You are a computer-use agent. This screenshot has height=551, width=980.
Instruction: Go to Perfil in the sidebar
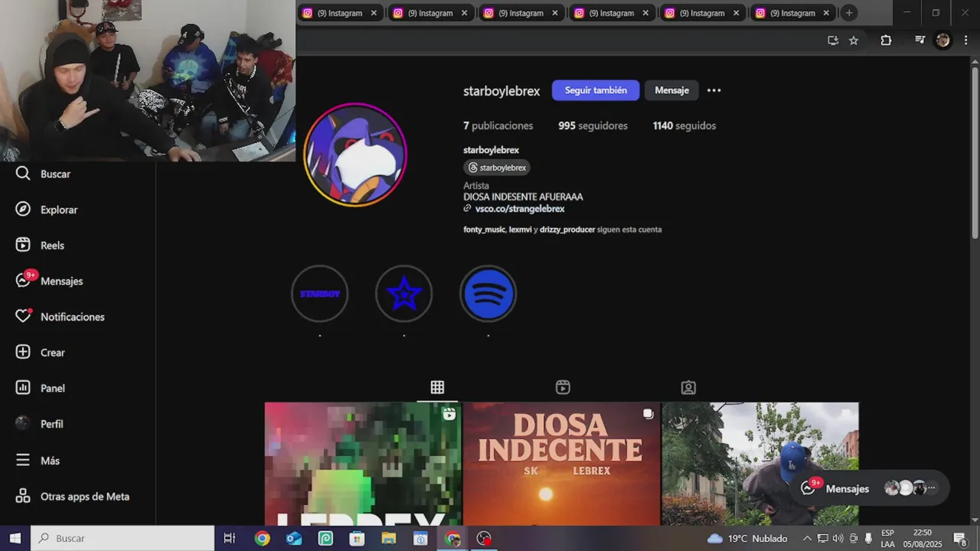coord(39,424)
